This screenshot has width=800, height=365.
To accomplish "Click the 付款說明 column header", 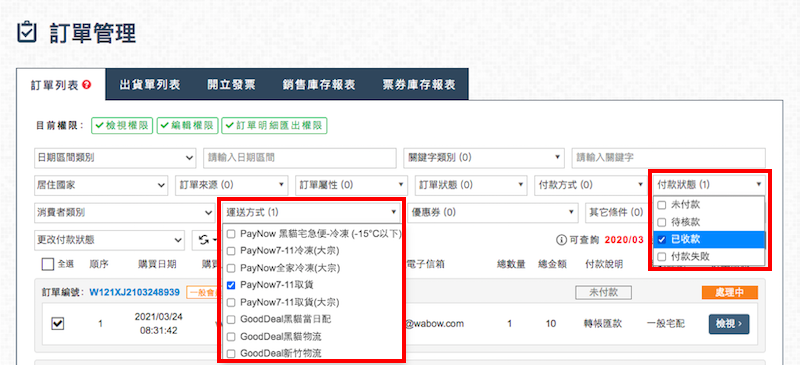I will (x=604, y=264).
